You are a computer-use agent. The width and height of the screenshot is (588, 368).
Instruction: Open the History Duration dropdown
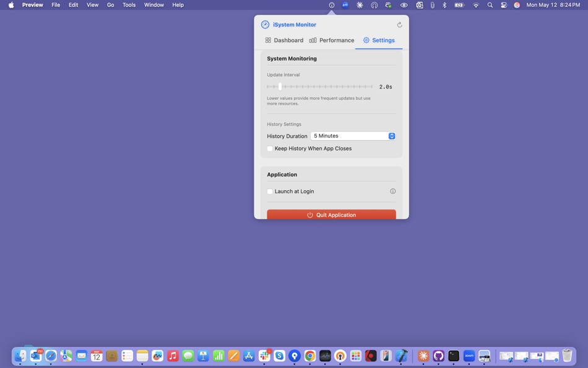pos(353,136)
